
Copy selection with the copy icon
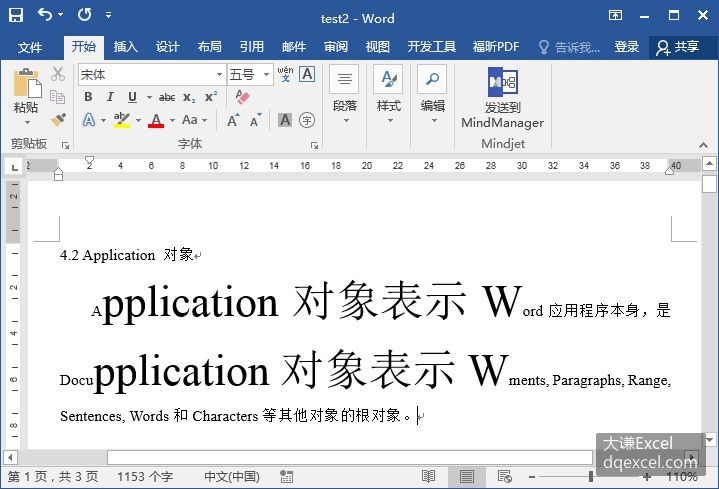tap(58, 97)
